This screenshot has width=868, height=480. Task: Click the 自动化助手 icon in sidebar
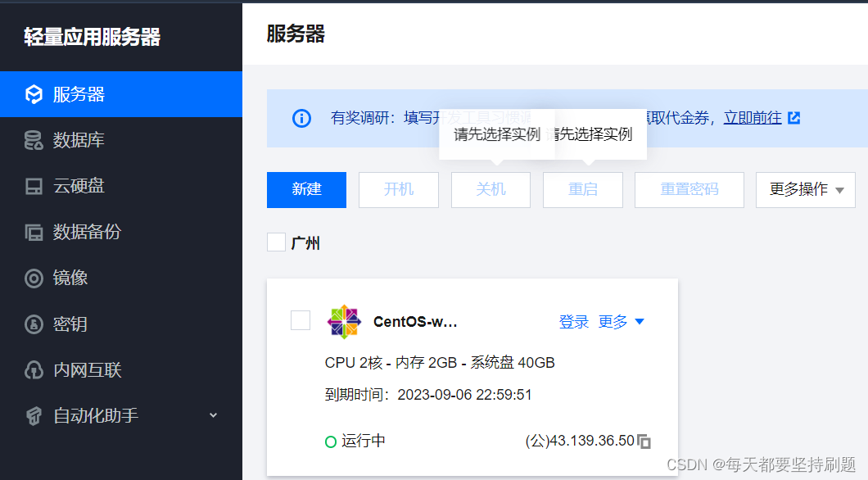tap(34, 416)
